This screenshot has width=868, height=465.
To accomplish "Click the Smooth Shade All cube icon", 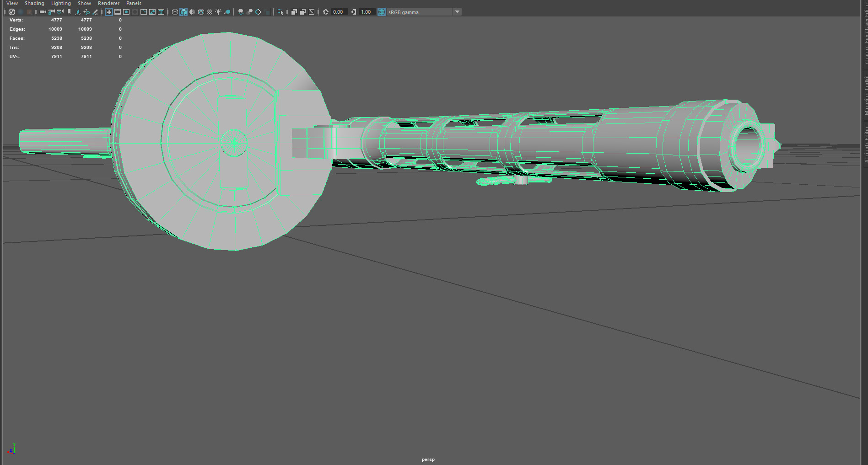I will click(x=183, y=12).
